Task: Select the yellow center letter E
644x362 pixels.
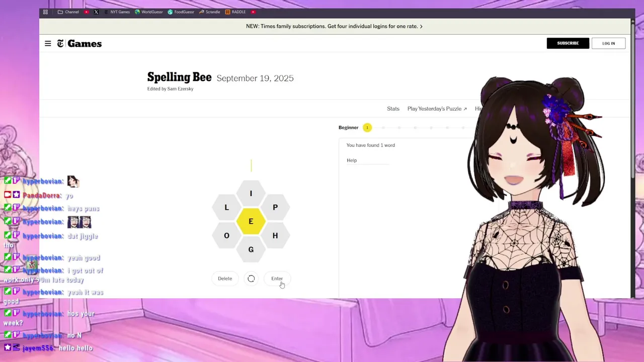Action: coord(251,222)
